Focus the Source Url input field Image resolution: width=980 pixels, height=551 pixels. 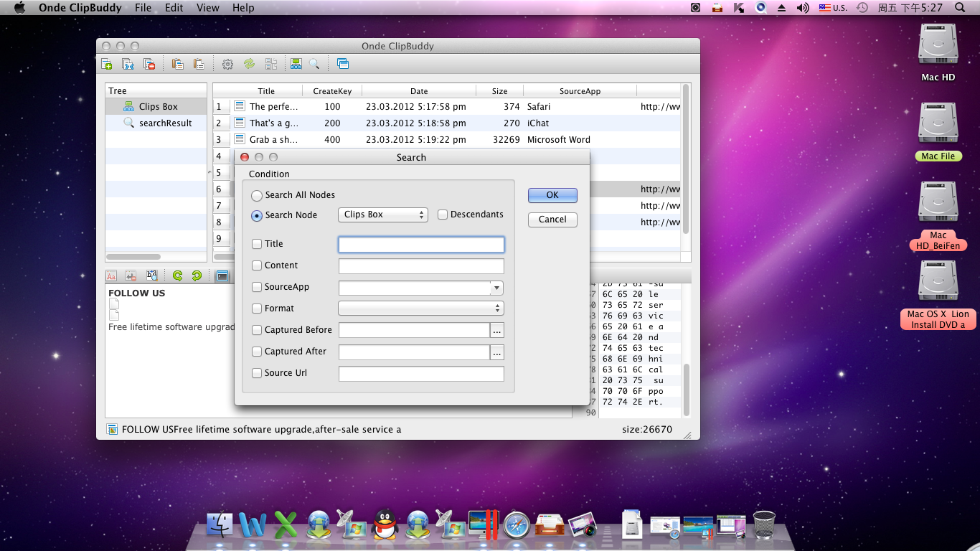pyautogui.click(x=421, y=374)
